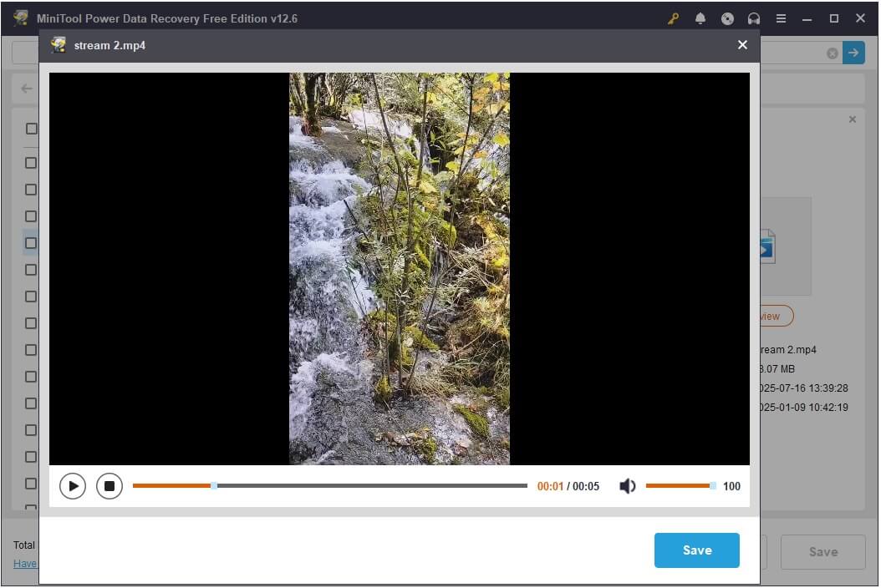Mute audio with the speaker icon
The height and width of the screenshot is (588, 881).
click(627, 486)
